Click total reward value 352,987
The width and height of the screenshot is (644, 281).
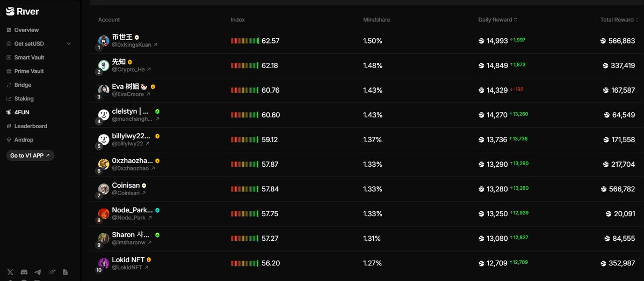pyautogui.click(x=622, y=263)
